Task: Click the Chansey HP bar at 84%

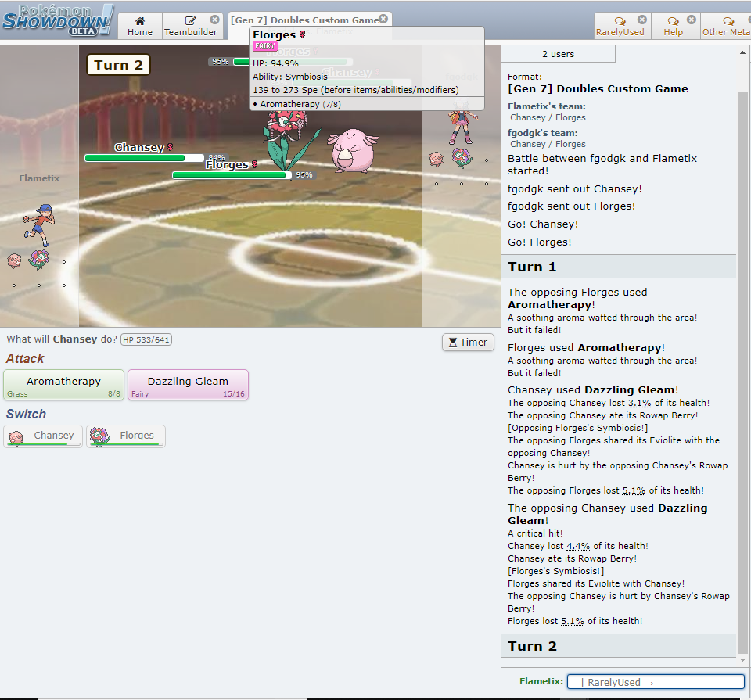Action: point(144,158)
